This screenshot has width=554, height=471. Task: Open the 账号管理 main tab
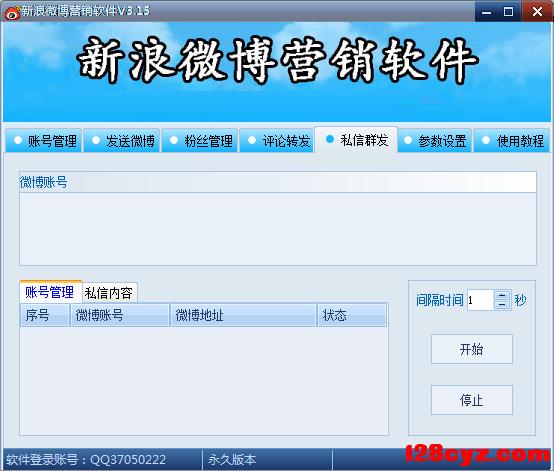tap(44, 141)
